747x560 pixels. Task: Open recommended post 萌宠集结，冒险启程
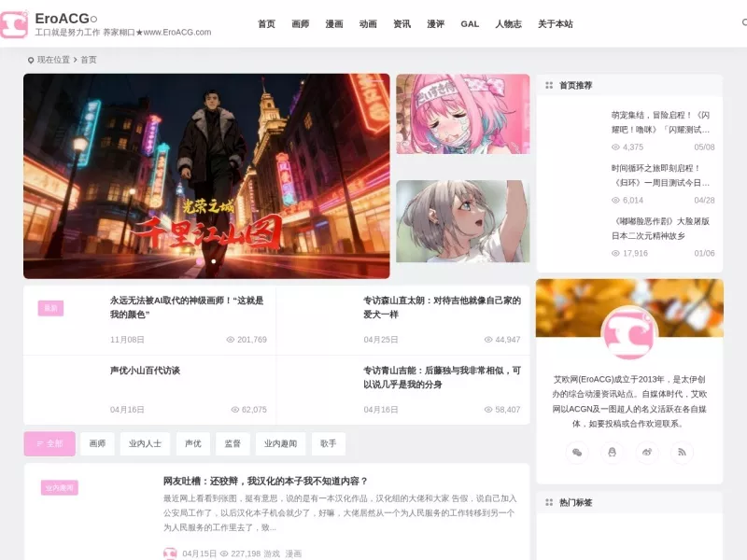coord(660,122)
